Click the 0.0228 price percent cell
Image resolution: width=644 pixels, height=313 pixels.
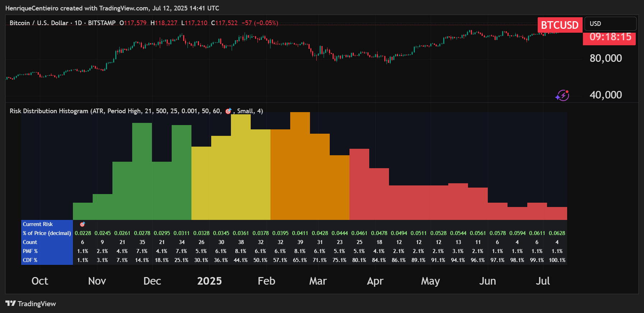tap(83, 233)
